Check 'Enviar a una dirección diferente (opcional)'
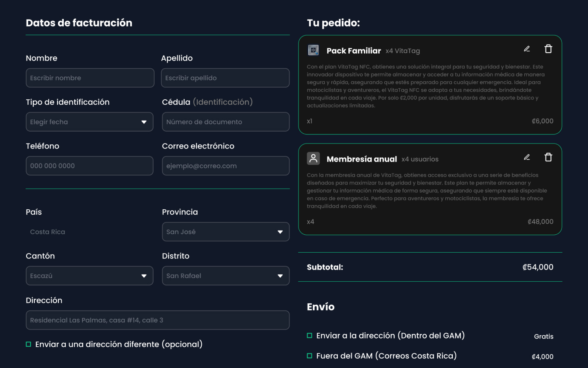 [29, 344]
